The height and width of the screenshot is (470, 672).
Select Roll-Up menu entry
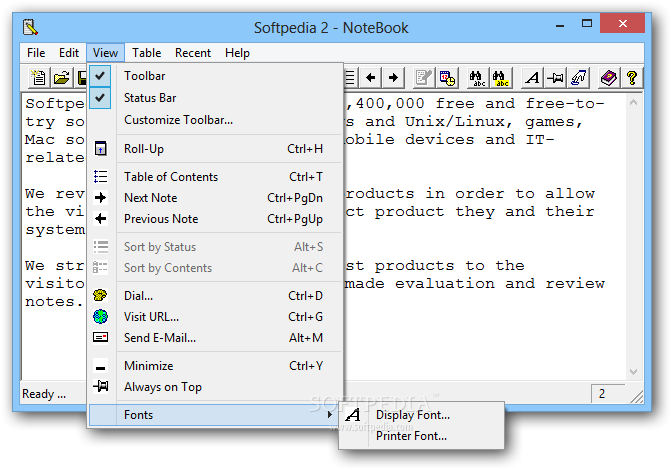[x=216, y=149]
